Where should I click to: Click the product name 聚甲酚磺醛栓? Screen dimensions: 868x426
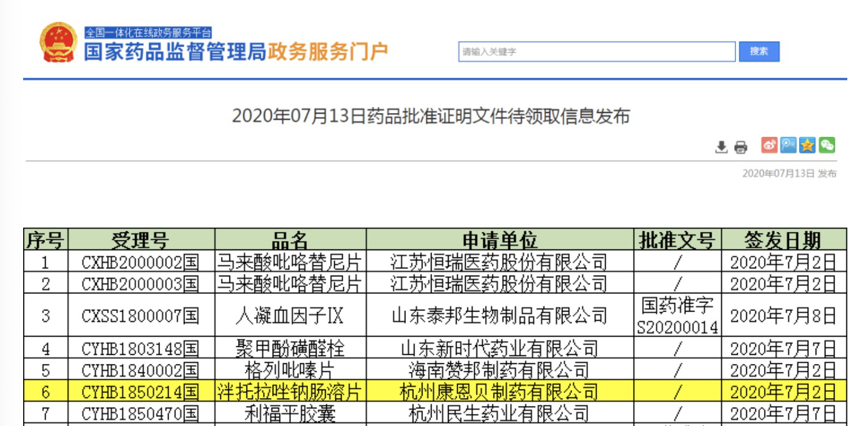[290, 349]
